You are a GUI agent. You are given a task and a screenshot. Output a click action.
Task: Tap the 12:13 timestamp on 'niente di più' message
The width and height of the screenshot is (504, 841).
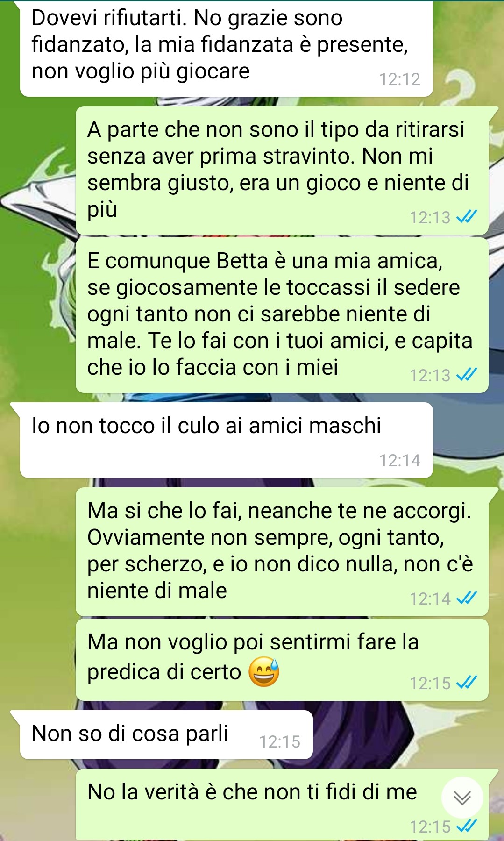(430, 217)
